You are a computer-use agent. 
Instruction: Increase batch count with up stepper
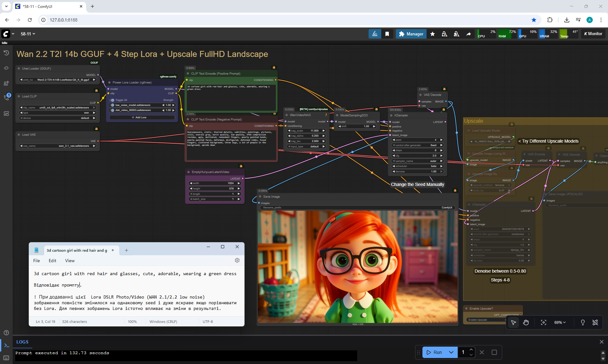[471, 349]
